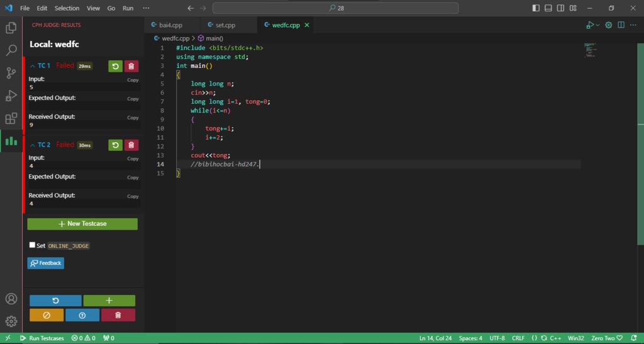
Task: Tick the Set ONLINE_JUDGE checkbox
Action: [x=32, y=245]
